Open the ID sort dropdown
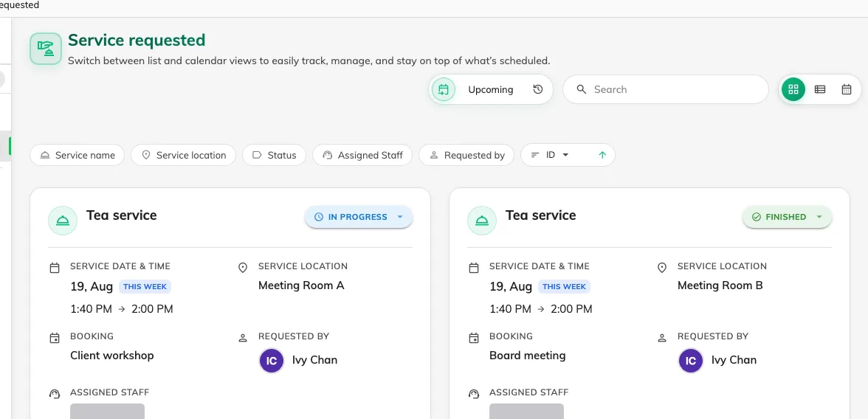This screenshot has height=419, width=868. [x=557, y=155]
